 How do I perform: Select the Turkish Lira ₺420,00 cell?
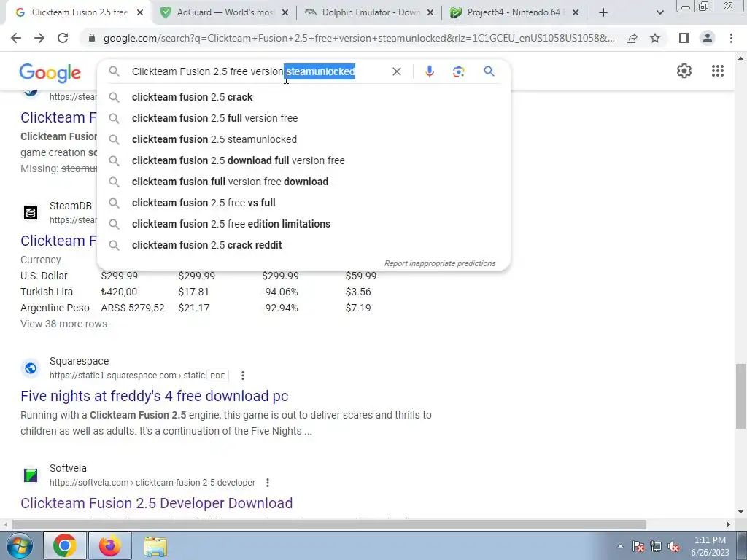pyautogui.click(x=119, y=292)
